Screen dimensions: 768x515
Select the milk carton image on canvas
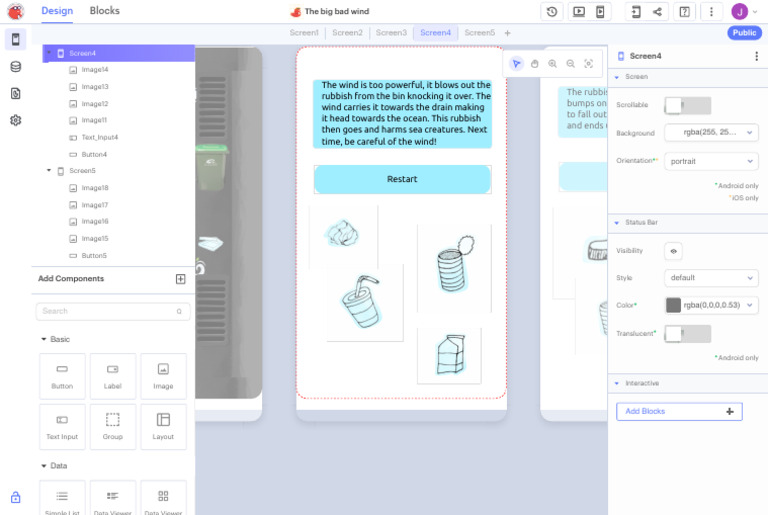(449, 356)
